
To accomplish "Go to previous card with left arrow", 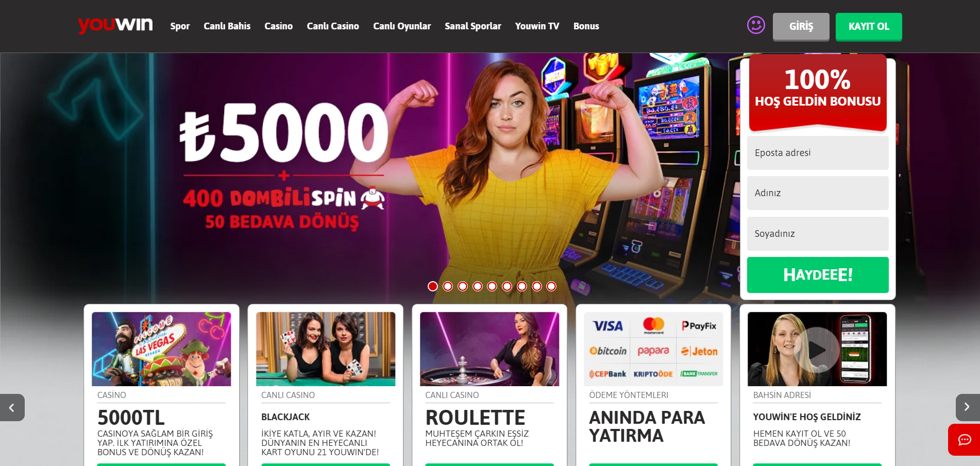I will tap(12, 407).
